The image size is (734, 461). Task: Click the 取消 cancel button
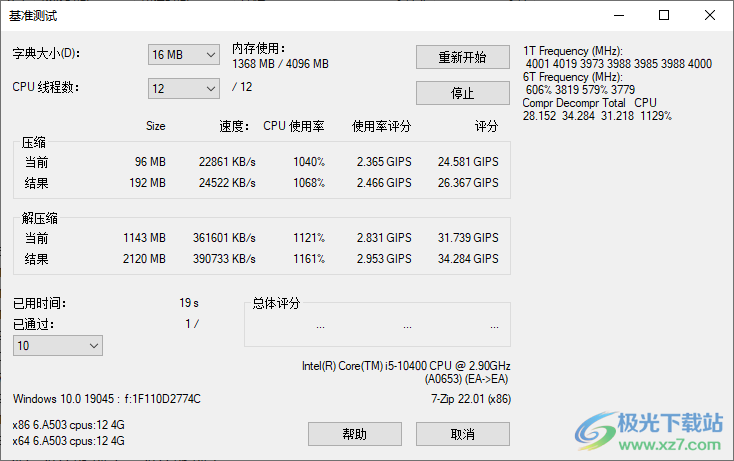(x=462, y=434)
